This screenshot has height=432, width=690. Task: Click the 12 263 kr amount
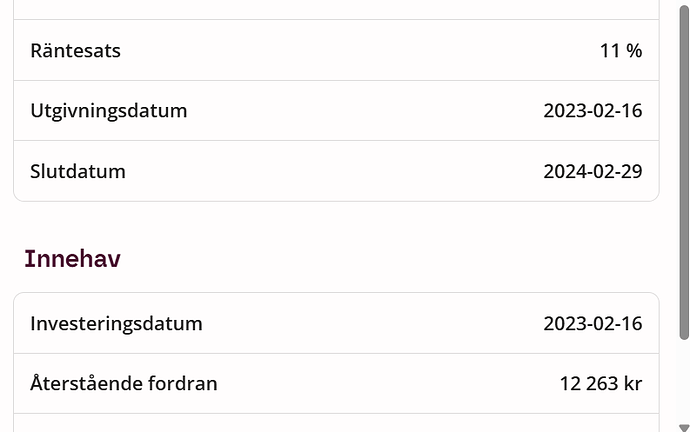click(x=600, y=383)
